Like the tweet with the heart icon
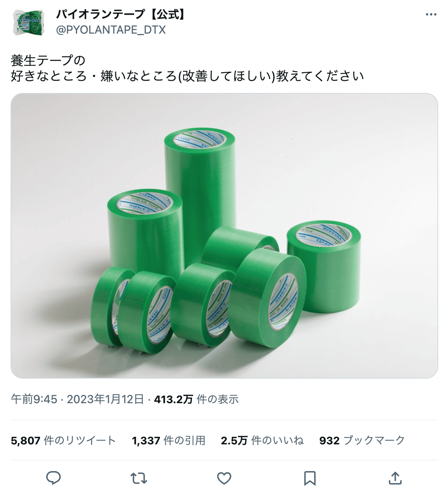 click(x=224, y=478)
